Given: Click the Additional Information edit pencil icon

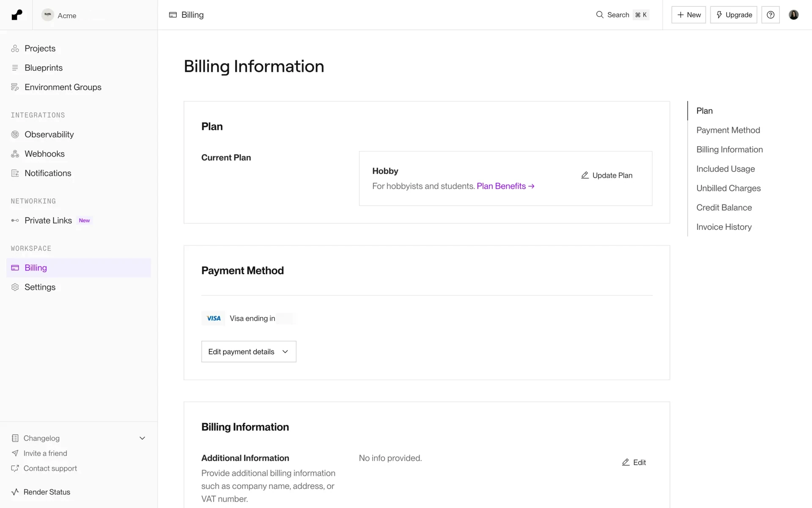Looking at the screenshot, I should [x=626, y=462].
